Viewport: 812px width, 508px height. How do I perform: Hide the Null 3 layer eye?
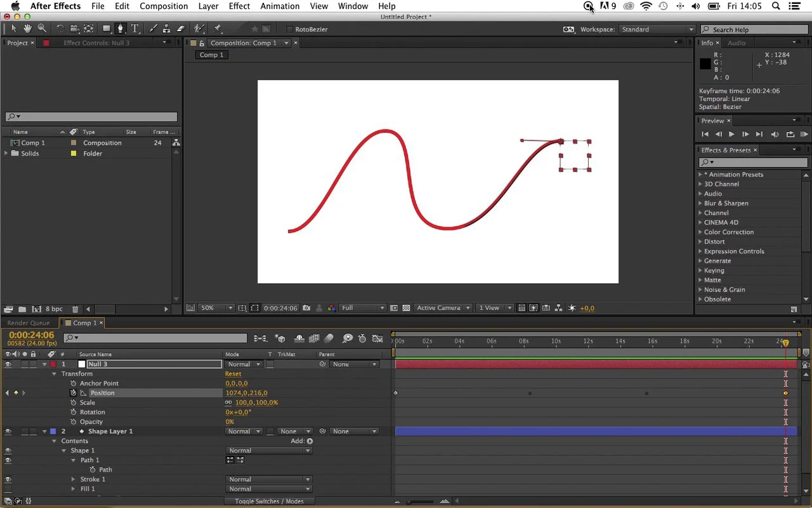click(x=8, y=364)
